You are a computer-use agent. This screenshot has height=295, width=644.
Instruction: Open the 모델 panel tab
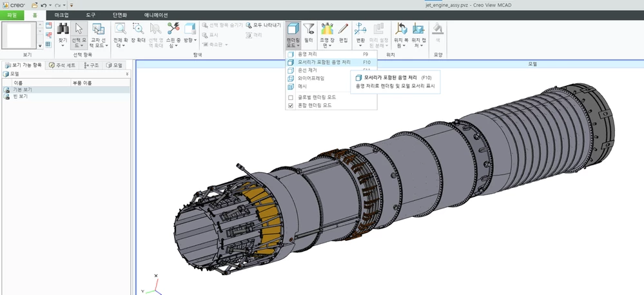pyautogui.click(x=114, y=65)
